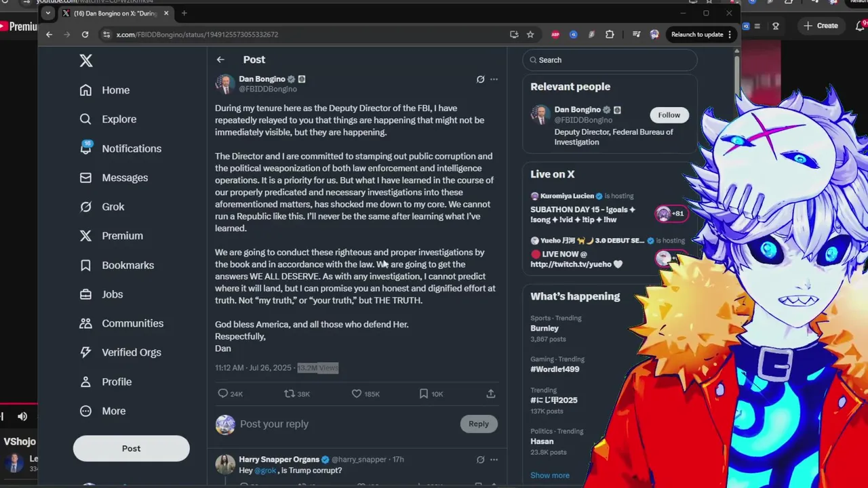The width and height of the screenshot is (868, 488).
Task: Open Dan Bongino's avatar in the post
Action: pyautogui.click(x=224, y=83)
